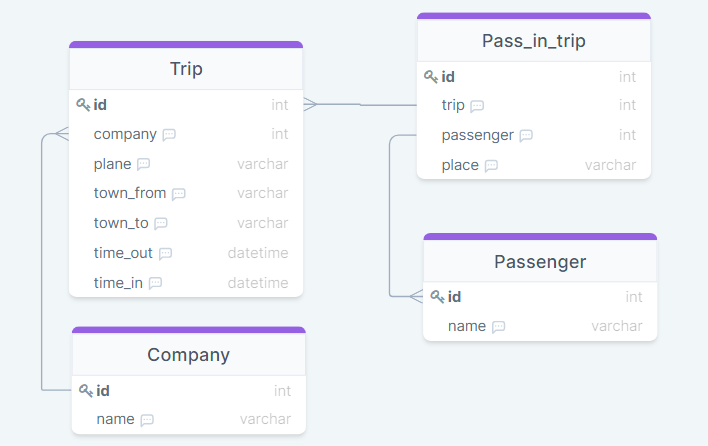The height and width of the screenshot is (446, 708).
Task: Click the comment icon beside place column
Action: [491, 166]
